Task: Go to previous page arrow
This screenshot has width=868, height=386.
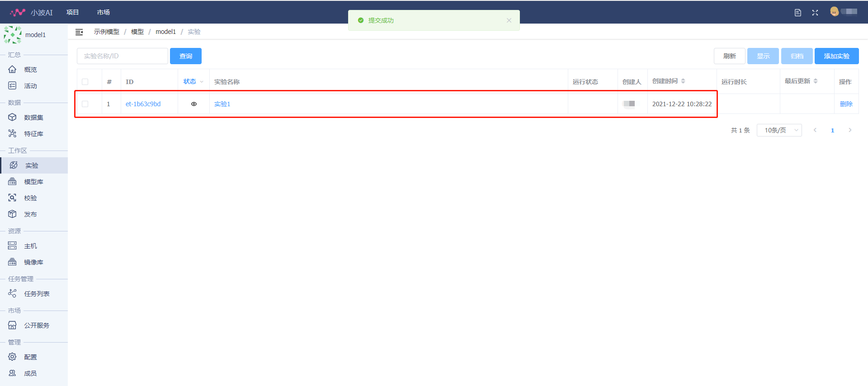Action: pos(815,130)
